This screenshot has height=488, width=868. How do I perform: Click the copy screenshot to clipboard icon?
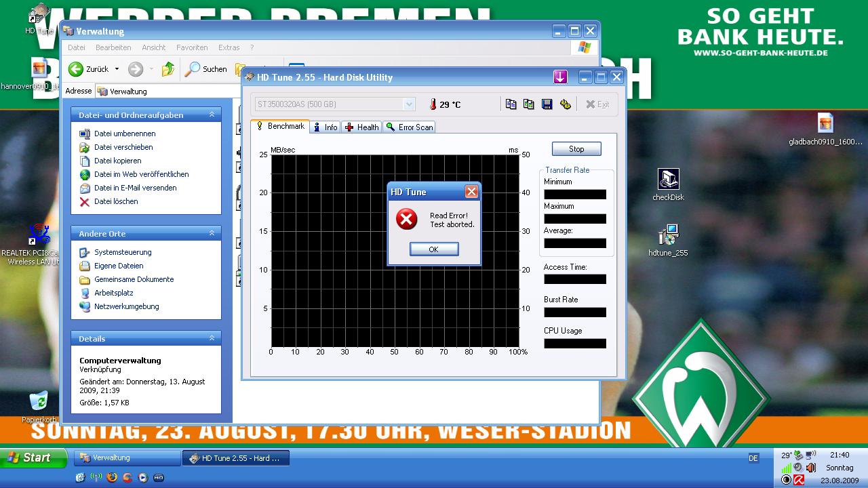pos(529,104)
